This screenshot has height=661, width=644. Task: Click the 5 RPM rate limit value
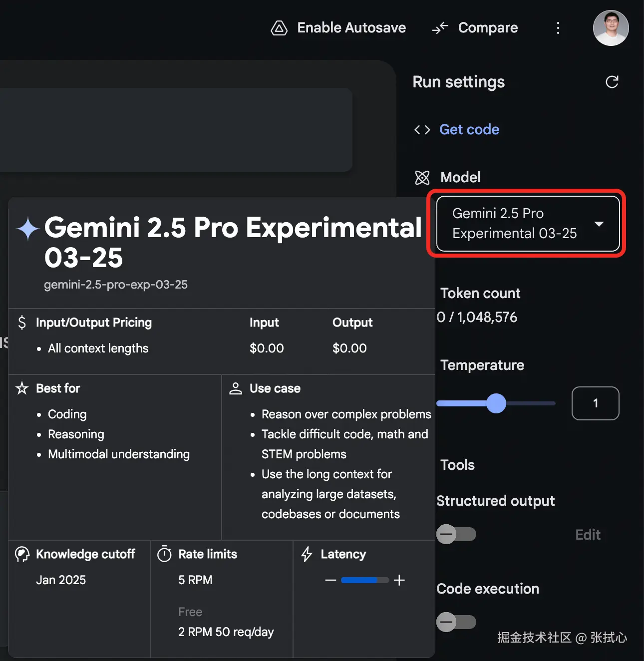pos(195,580)
